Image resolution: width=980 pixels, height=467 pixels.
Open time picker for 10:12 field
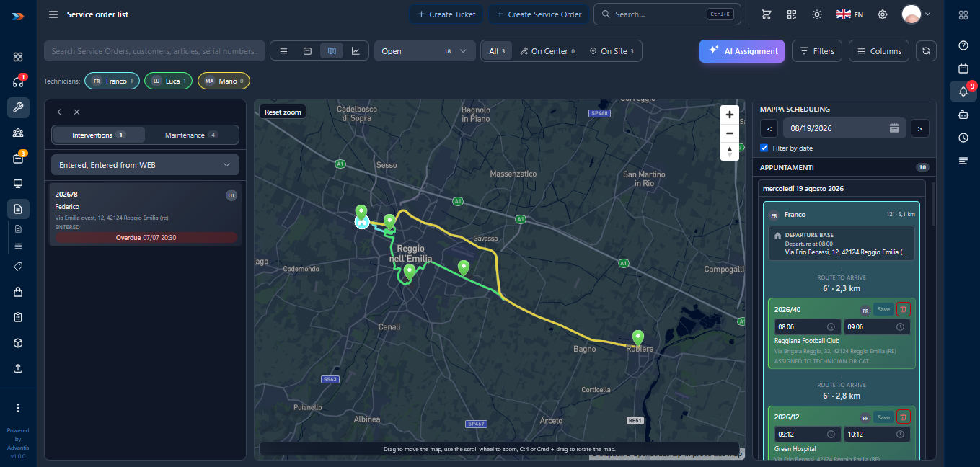click(x=900, y=434)
